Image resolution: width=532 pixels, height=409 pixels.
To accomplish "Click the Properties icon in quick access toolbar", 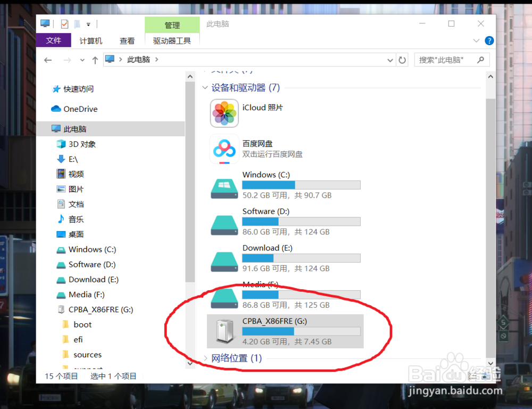I will (64, 23).
